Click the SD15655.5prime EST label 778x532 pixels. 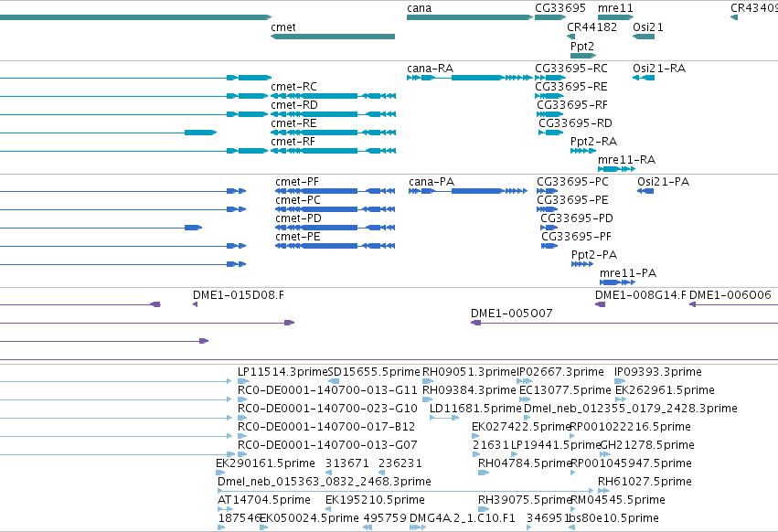(x=374, y=372)
